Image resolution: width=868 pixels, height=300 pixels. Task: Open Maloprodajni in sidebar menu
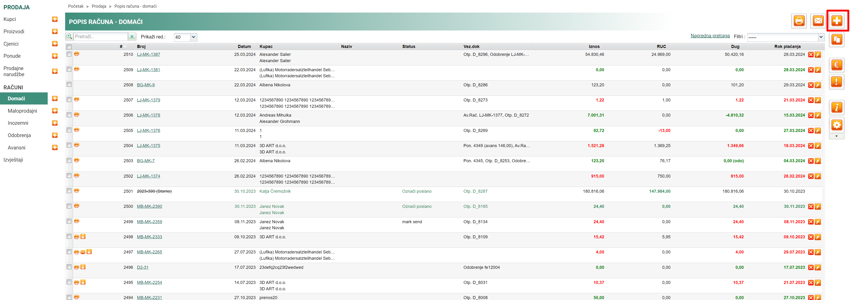22,111
